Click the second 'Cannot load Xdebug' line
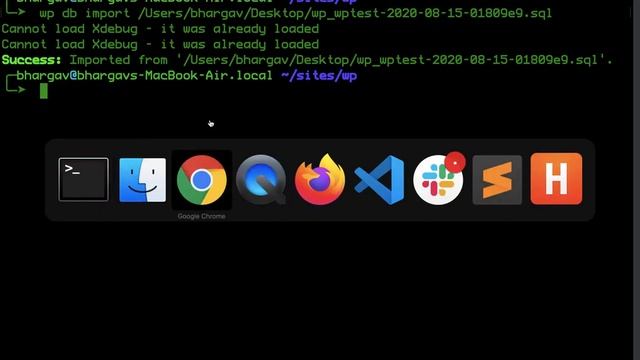Image resolution: width=640 pixels, height=360 pixels. click(160, 44)
